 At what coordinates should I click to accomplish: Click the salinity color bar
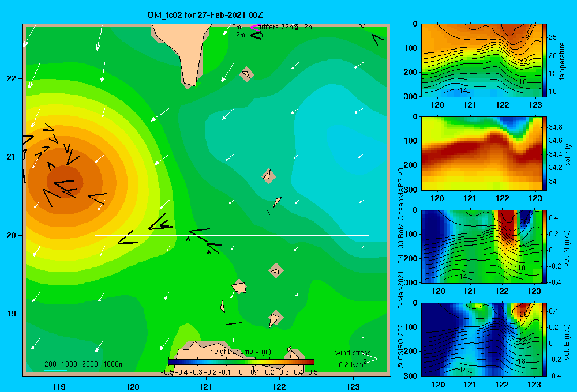pos(545,153)
